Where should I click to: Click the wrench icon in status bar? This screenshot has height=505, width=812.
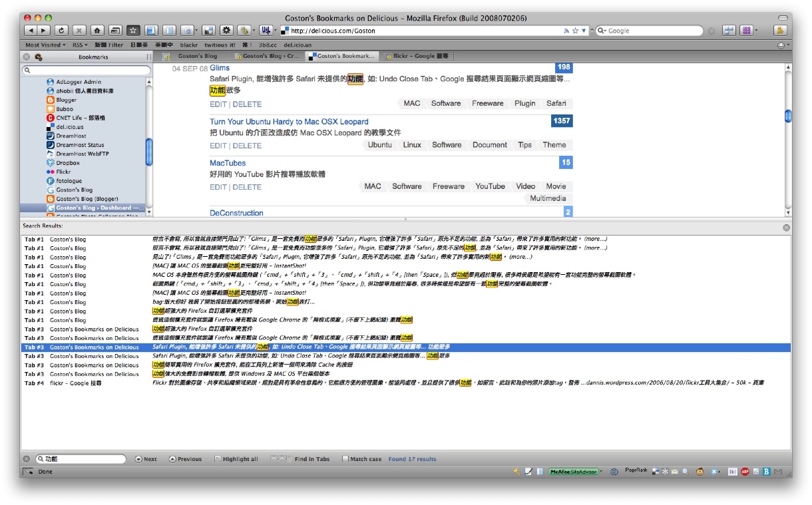516,472
